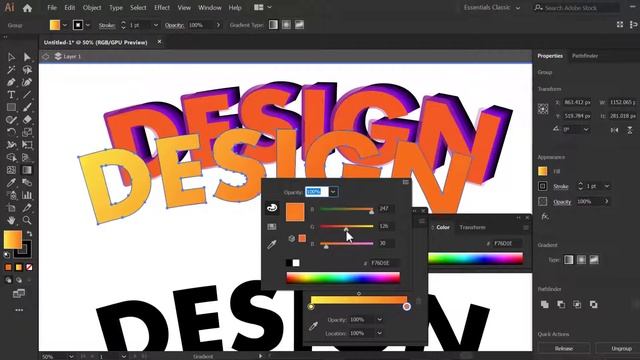Click the Ungroup quick action button

pos(621,349)
